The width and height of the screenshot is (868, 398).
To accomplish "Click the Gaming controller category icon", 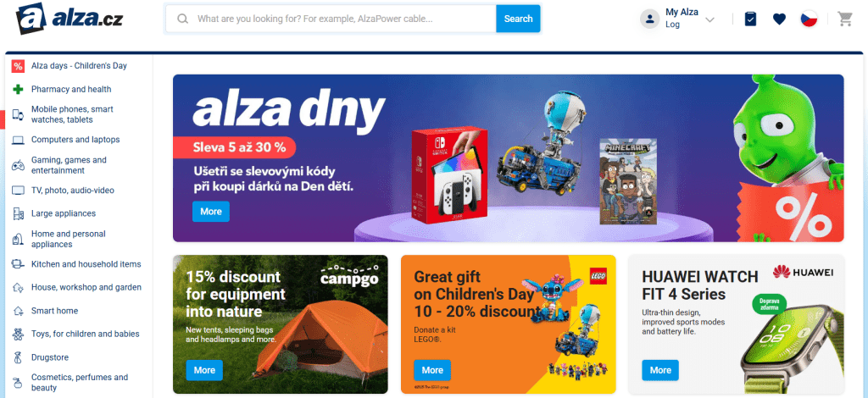I will 19,165.
